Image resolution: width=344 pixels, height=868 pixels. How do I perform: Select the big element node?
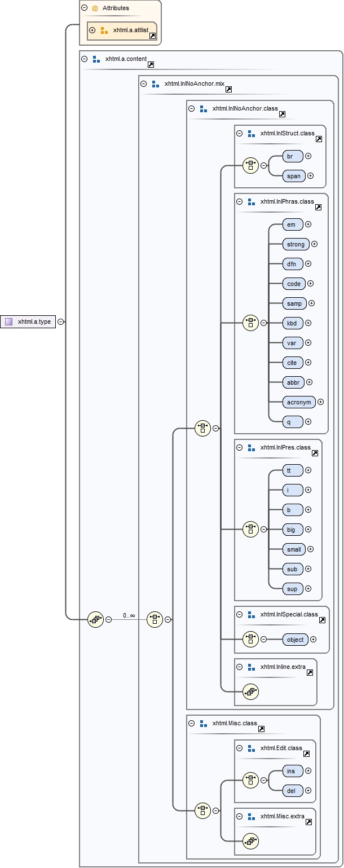pyautogui.click(x=293, y=530)
